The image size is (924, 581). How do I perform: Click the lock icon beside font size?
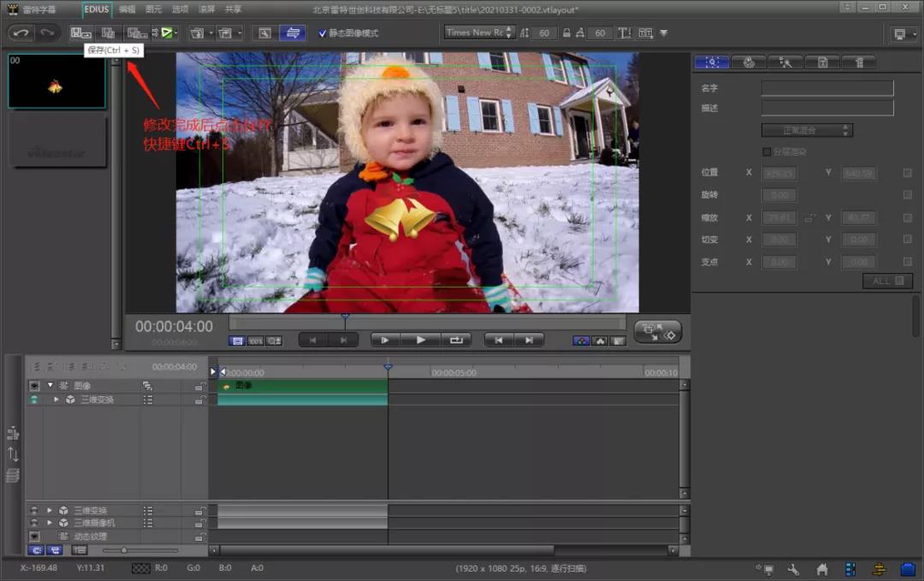[x=566, y=33]
